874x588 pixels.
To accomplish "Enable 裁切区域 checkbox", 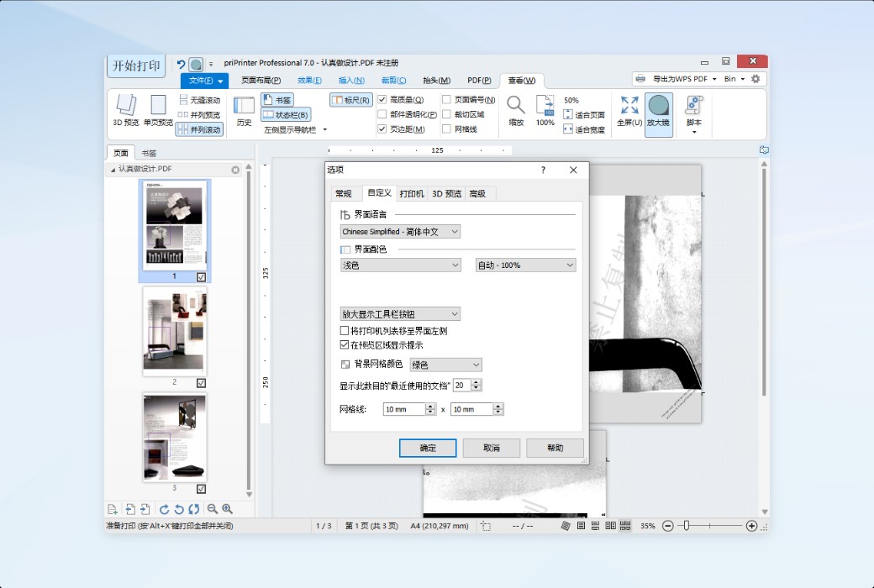I will coord(446,114).
